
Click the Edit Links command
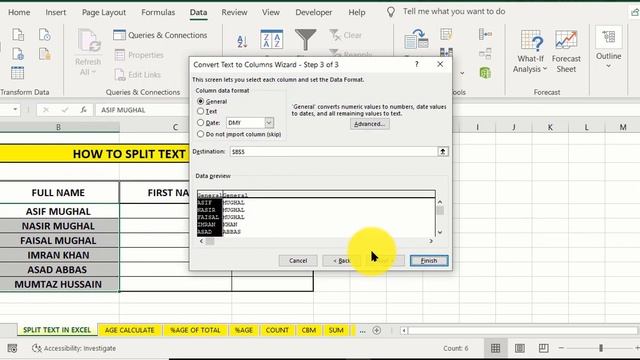138,75
